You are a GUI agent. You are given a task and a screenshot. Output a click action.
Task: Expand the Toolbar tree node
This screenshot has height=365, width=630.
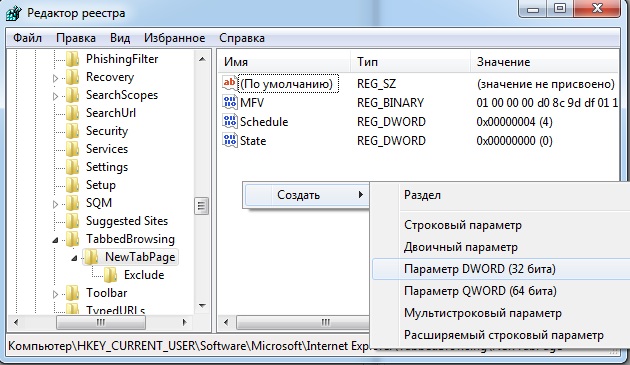[55, 294]
